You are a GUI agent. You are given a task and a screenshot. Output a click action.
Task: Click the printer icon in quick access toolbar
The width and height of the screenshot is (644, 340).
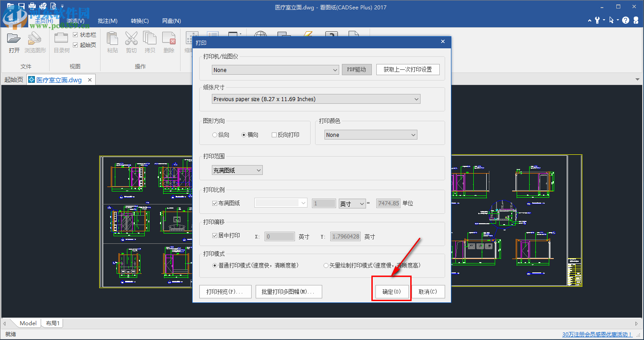pos(32,6)
